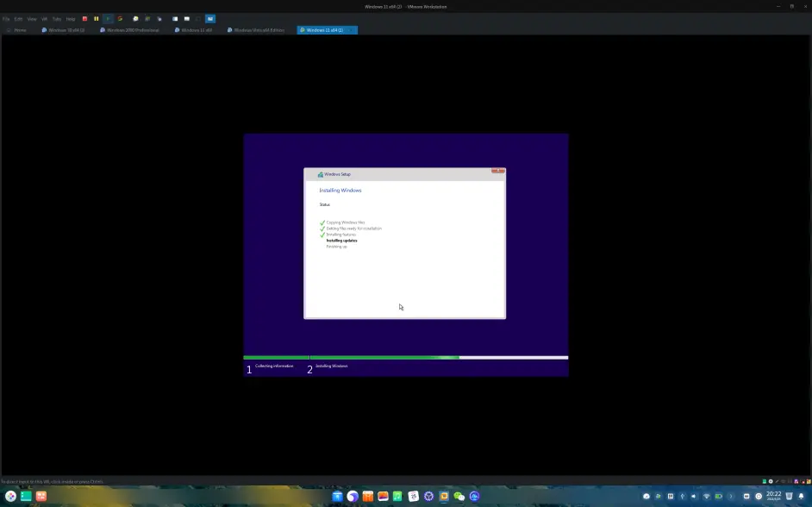Open the WeChat dock icon
This screenshot has width=812, height=507.
[x=459, y=496]
